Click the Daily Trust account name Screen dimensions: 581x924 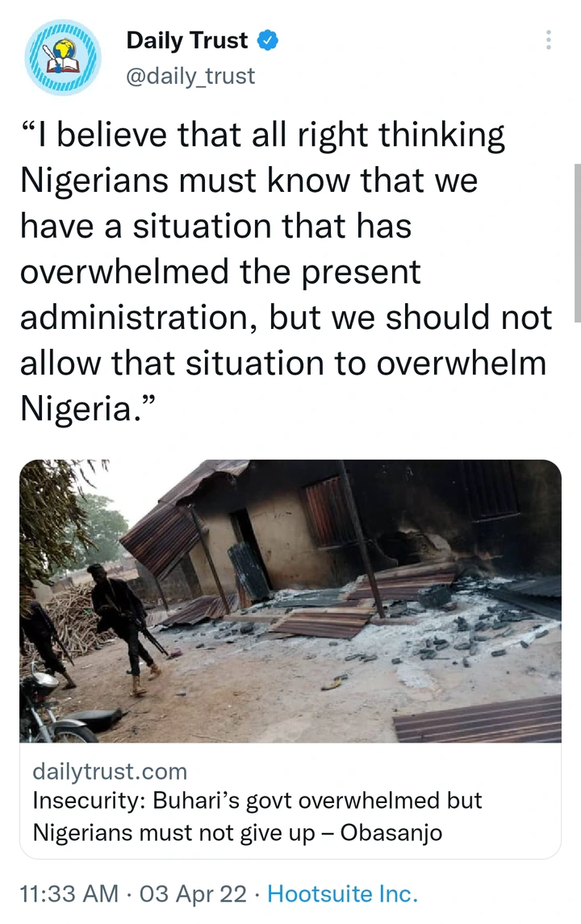click(x=187, y=40)
